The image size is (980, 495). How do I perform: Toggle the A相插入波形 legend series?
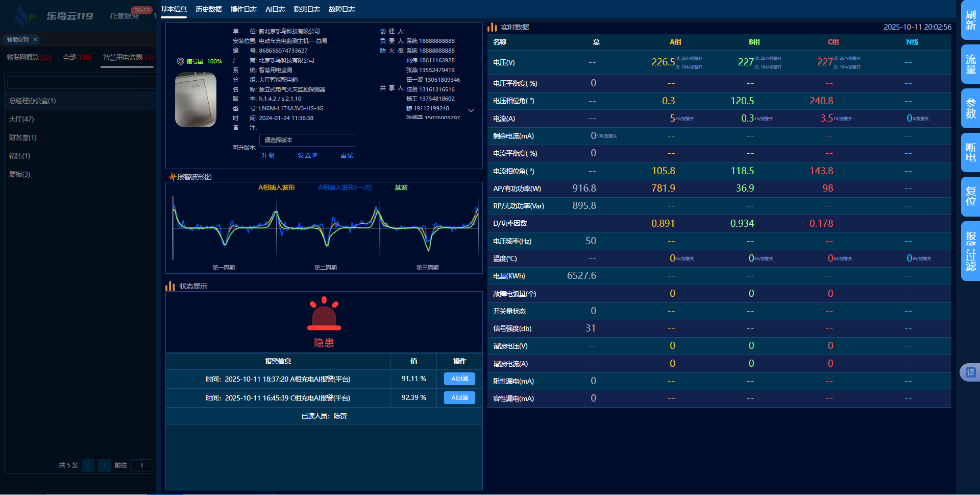(277, 187)
